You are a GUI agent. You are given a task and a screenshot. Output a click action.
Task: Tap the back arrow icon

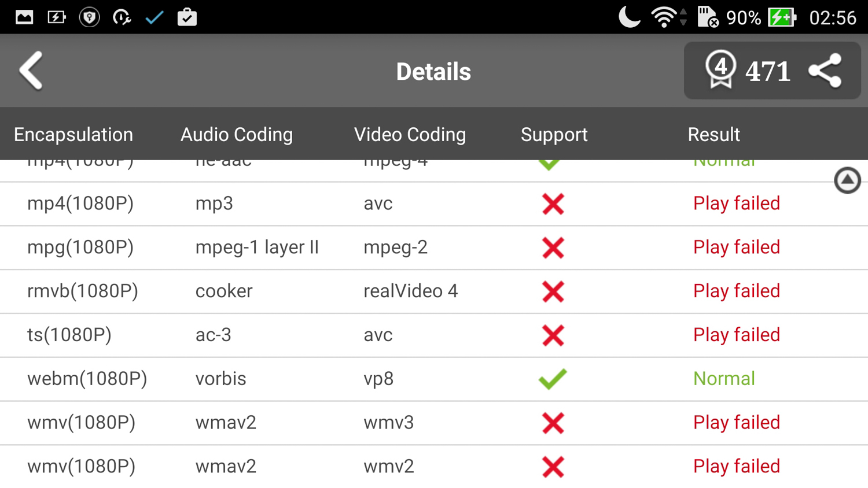point(31,71)
